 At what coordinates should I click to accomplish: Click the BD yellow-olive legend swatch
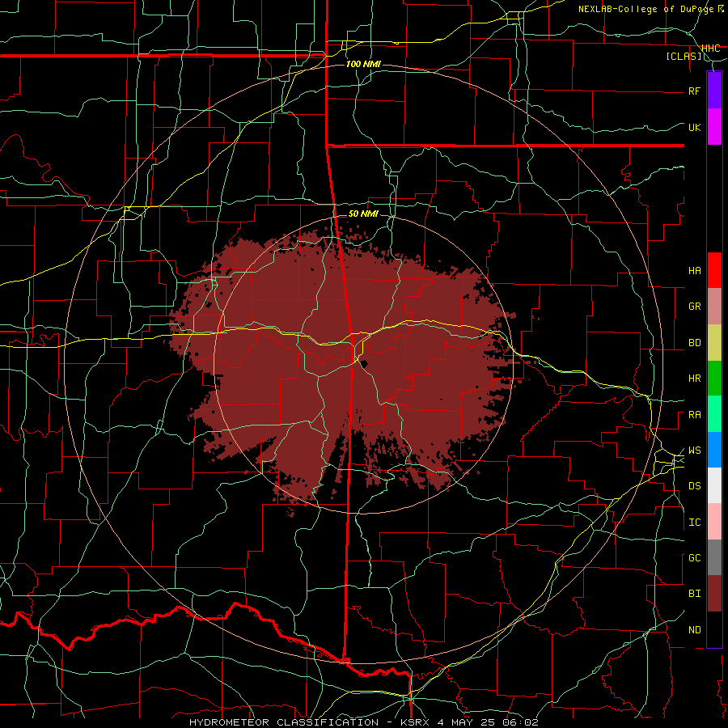tap(714, 342)
